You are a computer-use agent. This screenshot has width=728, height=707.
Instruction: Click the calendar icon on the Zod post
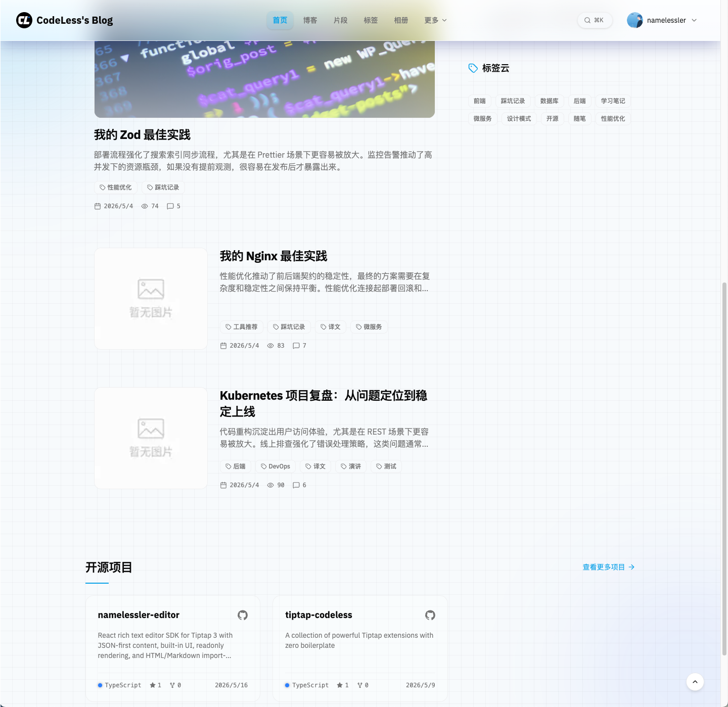(x=98, y=206)
